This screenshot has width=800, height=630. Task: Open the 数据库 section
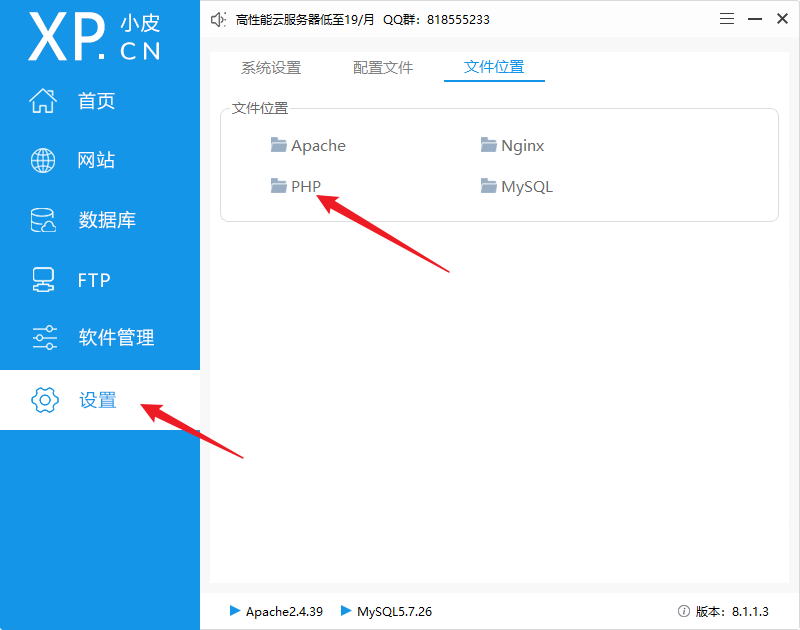pyautogui.click(x=107, y=220)
